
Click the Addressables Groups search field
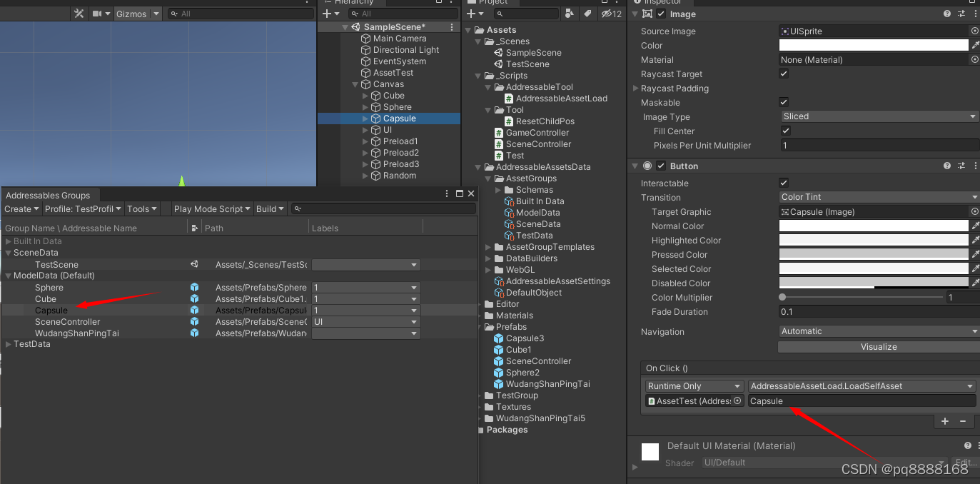(x=384, y=209)
